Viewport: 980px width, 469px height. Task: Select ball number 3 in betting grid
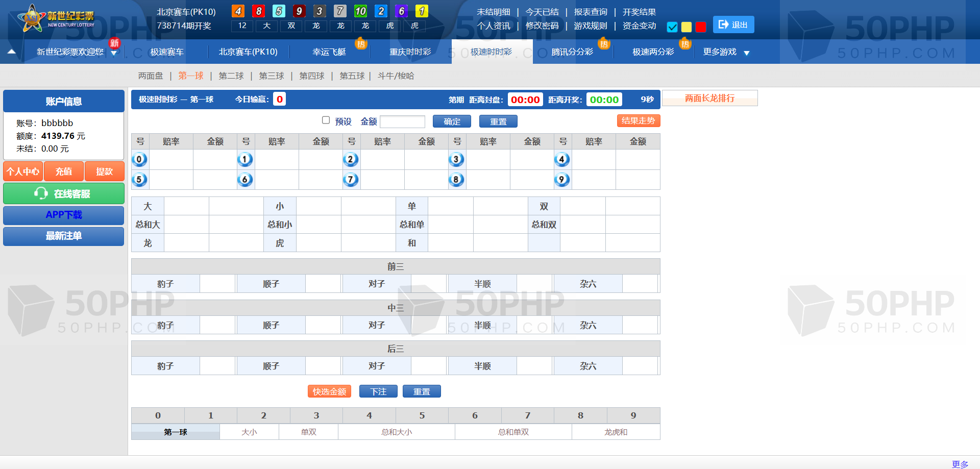click(x=456, y=159)
